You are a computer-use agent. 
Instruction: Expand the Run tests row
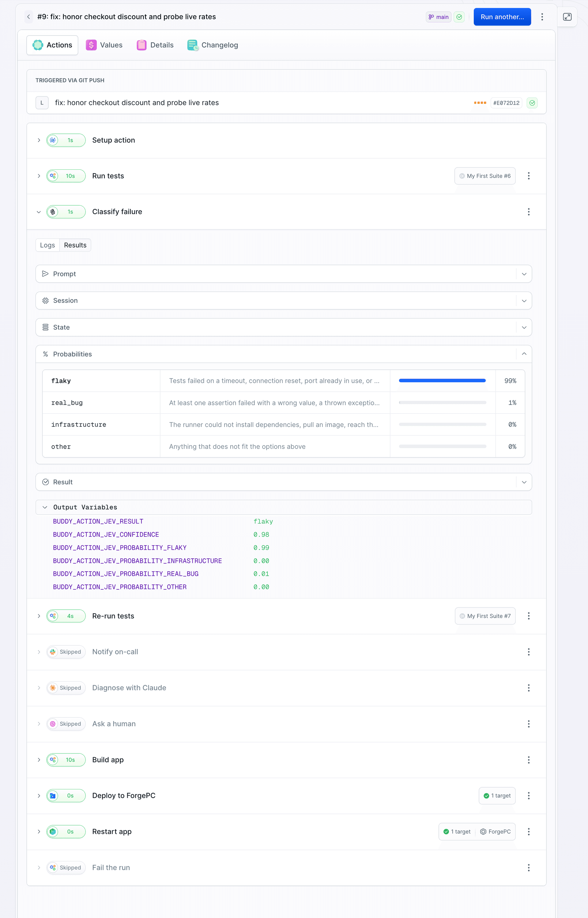click(39, 176)
